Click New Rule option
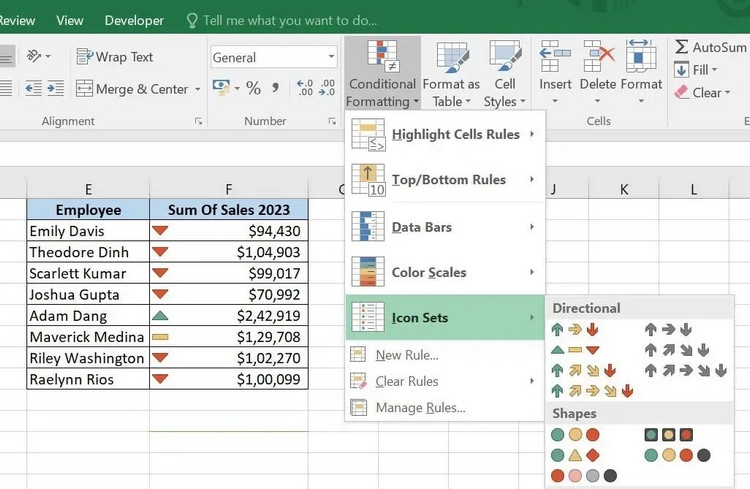The image size is (750, 489). click(407, 355)
